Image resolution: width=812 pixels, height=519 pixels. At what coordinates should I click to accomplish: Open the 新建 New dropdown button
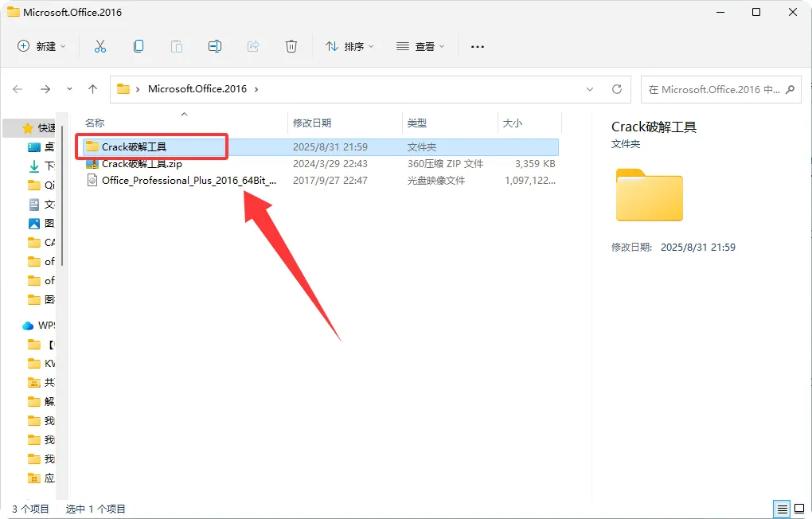[41, 46]
